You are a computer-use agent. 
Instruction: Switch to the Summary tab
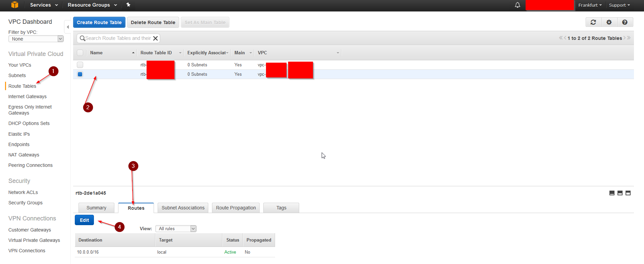tap(96, 208)
